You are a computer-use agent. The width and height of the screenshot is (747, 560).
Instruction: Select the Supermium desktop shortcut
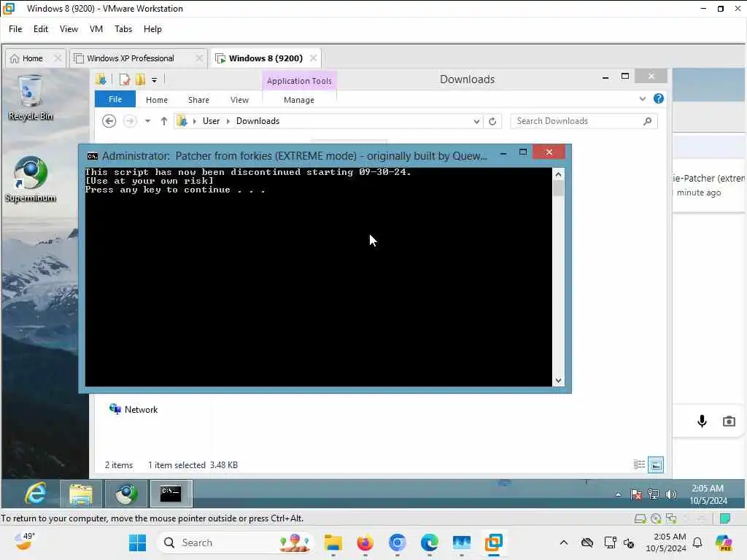point(31,179)
